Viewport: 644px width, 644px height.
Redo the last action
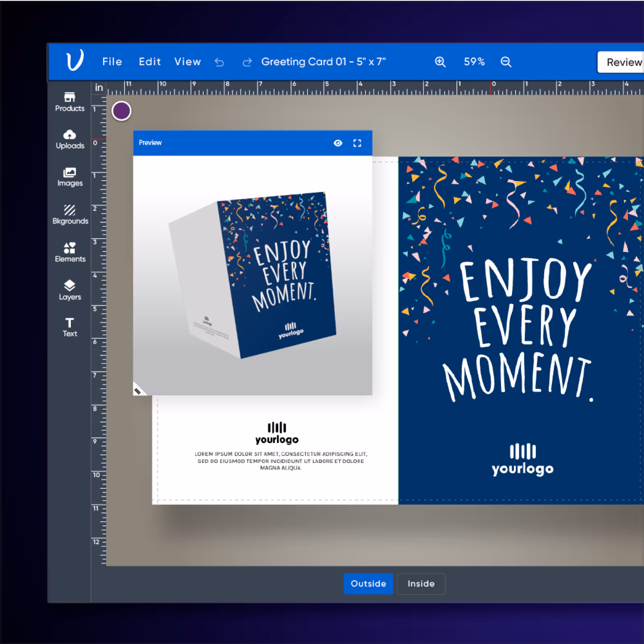pos(247,62)
